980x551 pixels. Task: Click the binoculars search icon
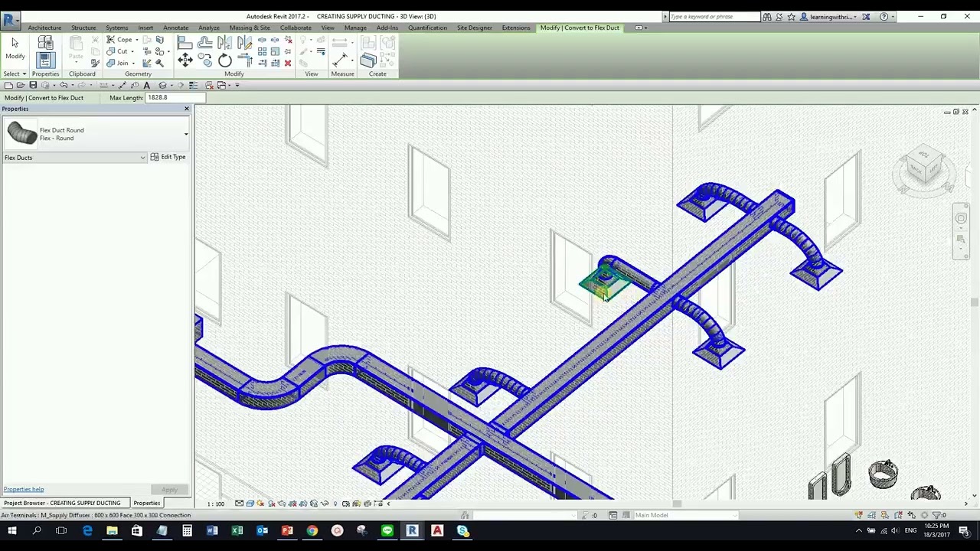point(766,16)
